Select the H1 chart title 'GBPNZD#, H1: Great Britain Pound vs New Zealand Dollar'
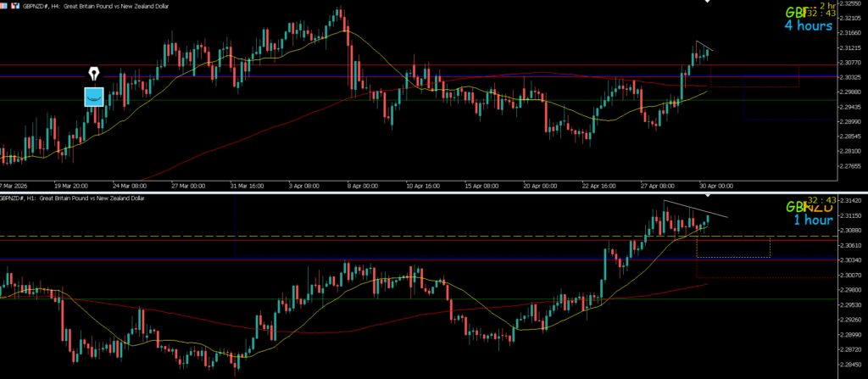The height and width of the screenshot is (379, 868). click(72, 198)
